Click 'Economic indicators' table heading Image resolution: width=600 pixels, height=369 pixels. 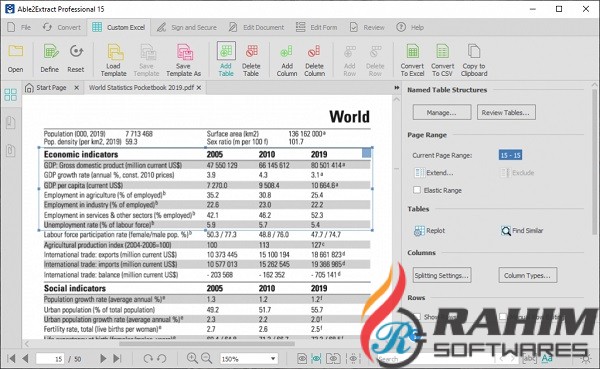tap(81, 154)
